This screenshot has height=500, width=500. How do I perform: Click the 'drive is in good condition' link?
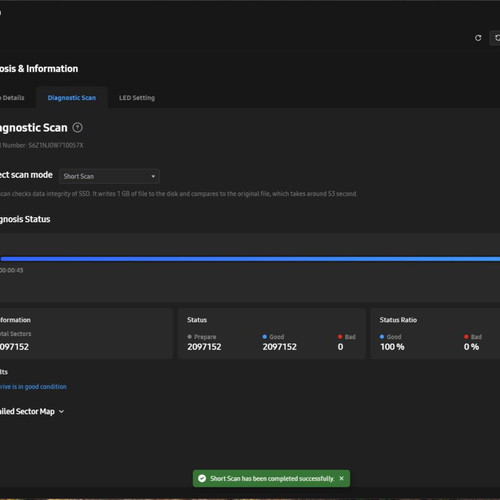pyautogui.click(x=33, y=387)
